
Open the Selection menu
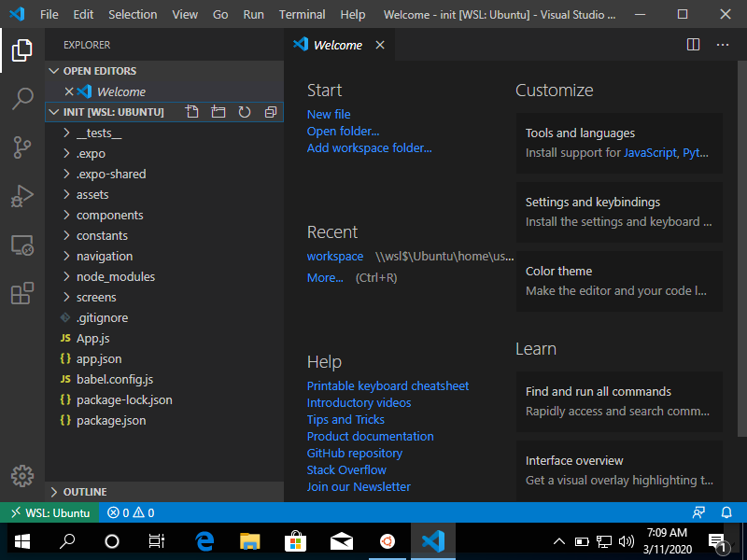[x=133, y=14]
